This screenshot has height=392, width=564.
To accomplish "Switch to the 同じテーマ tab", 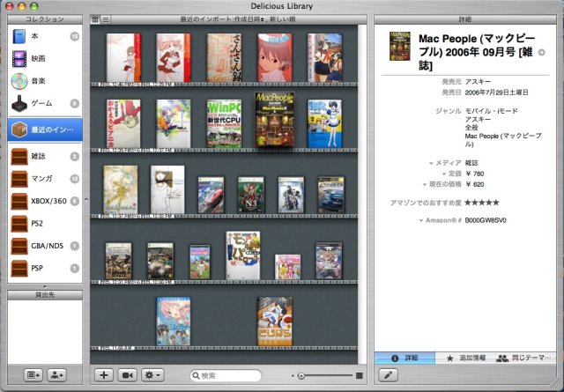I will tap(525, 359).
